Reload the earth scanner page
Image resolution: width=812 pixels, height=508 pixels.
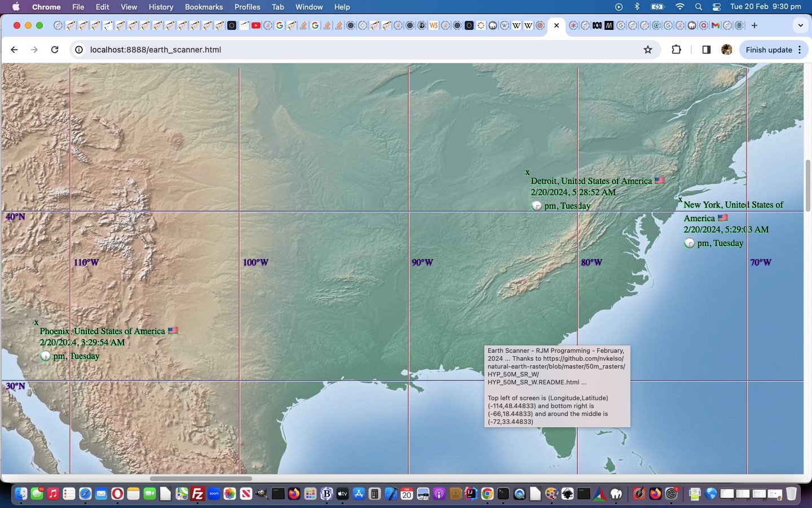(x=55, y=50)
